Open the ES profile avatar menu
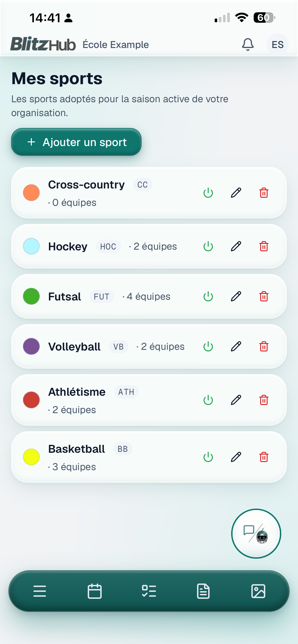 [278, 45]
